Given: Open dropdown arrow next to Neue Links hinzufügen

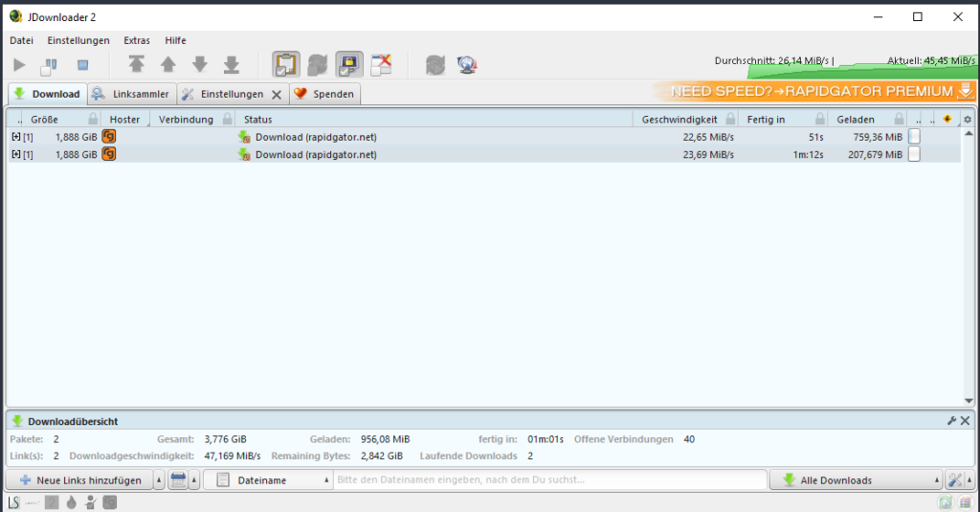Looking at the screenshot, I should click(x=159, y=480).
